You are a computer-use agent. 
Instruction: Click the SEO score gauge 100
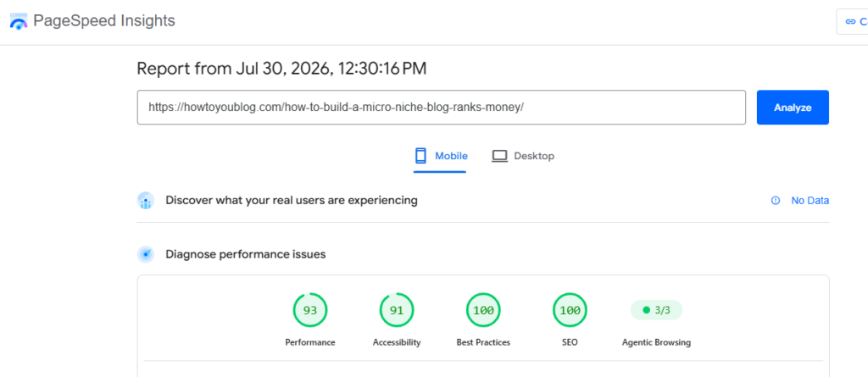pyautogui.click(x=570, y=310)
